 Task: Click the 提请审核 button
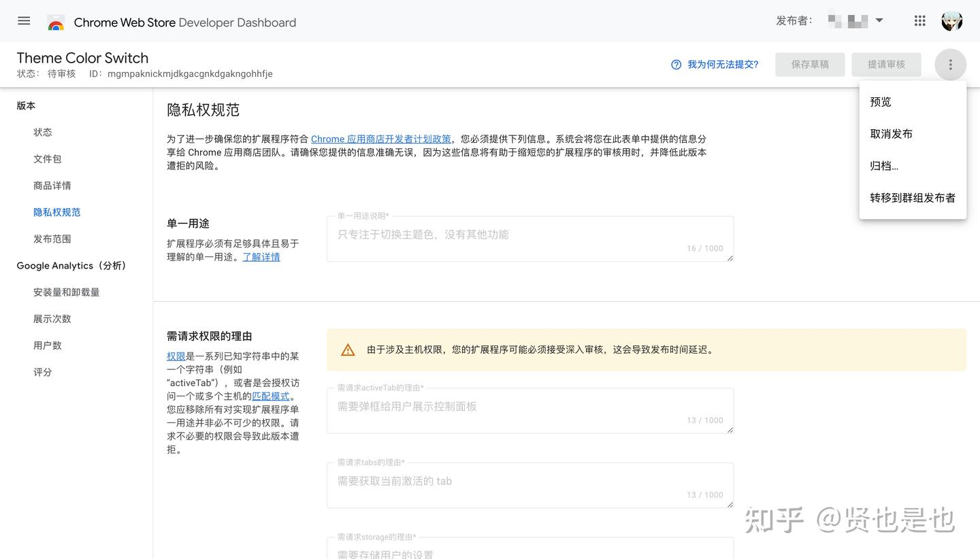886,64
